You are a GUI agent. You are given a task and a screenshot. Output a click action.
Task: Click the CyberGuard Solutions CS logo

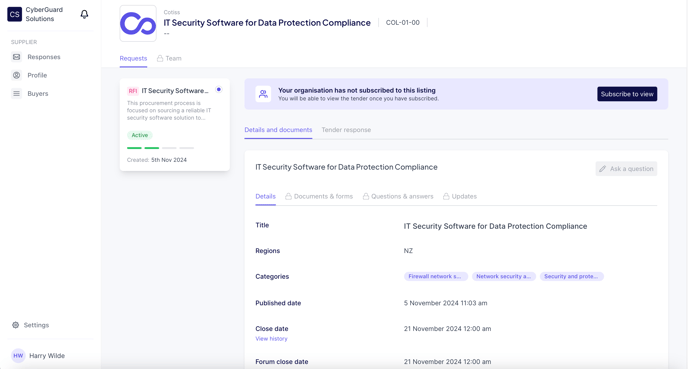click(14, 14)
